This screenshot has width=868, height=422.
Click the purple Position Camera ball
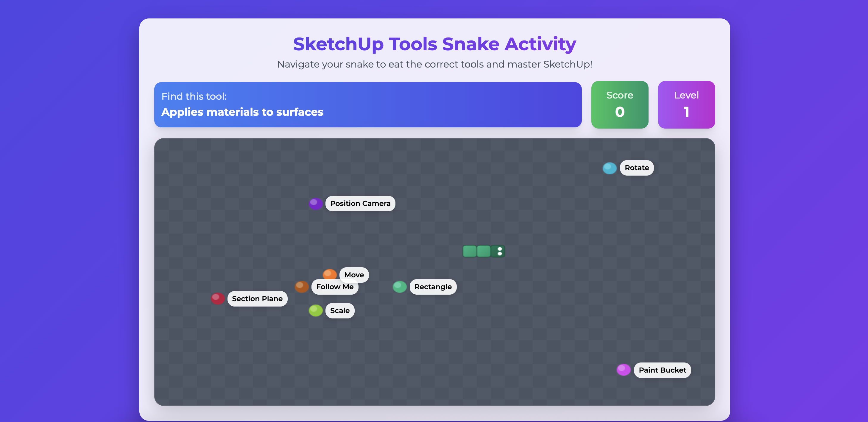pos(315,204)
